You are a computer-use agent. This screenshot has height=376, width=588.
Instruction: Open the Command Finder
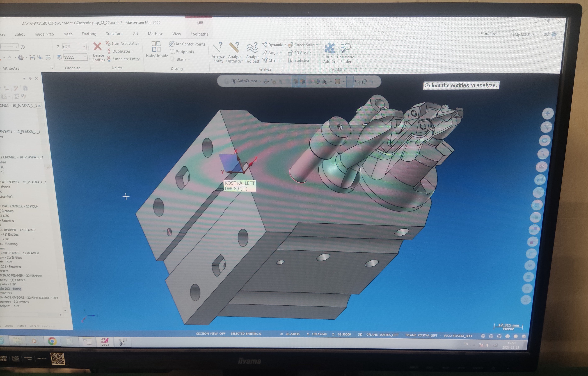[345, 48]
